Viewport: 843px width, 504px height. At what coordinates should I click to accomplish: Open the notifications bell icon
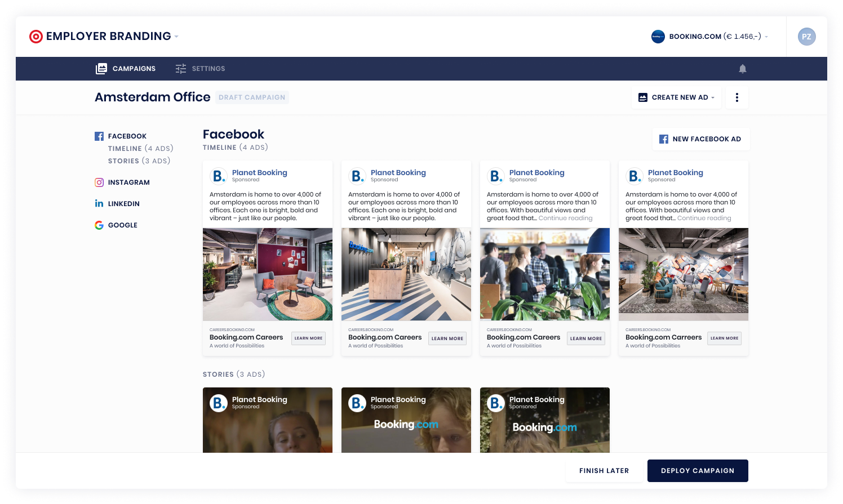743,69
